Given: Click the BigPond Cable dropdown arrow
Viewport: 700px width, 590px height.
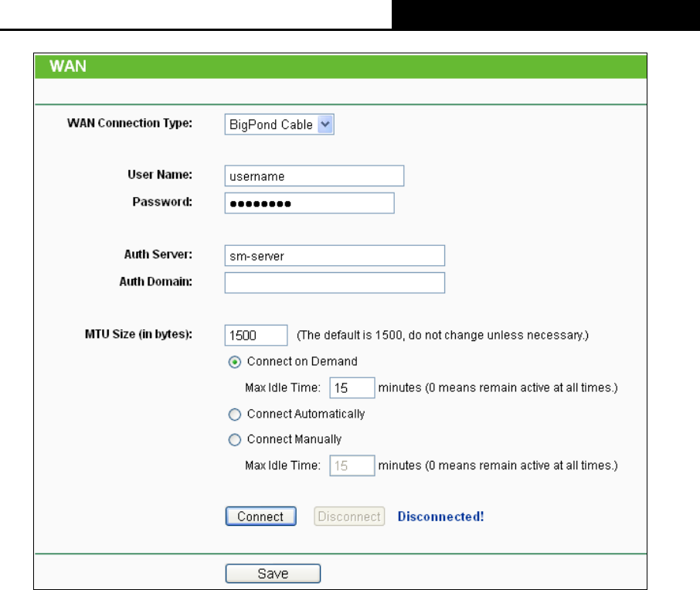Looking at the screenshot, I should click(325, 124).
